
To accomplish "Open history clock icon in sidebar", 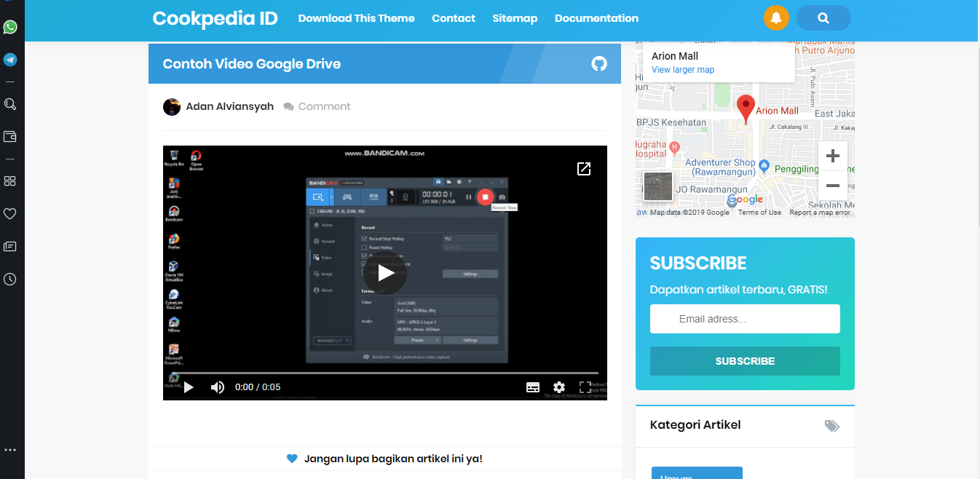I will point(10,279).
